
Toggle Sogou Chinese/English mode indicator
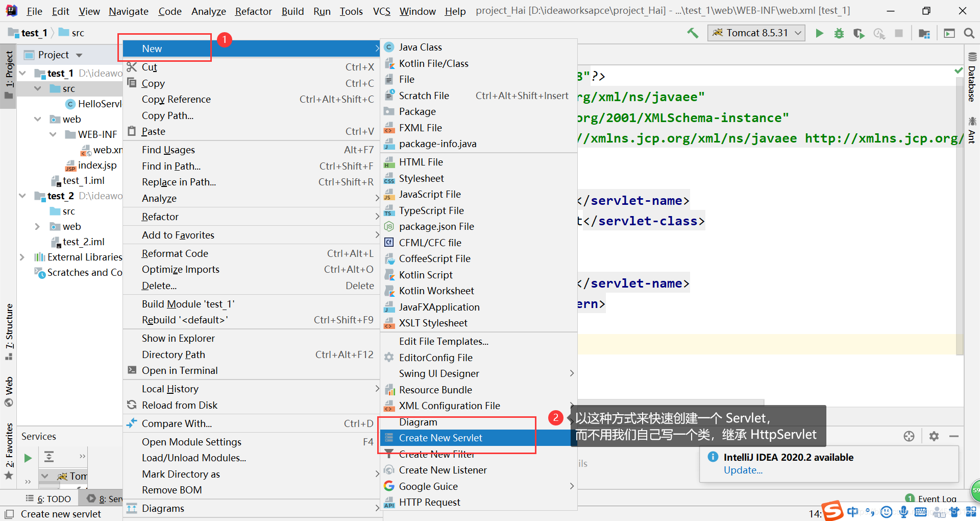(x=853, y=512)
